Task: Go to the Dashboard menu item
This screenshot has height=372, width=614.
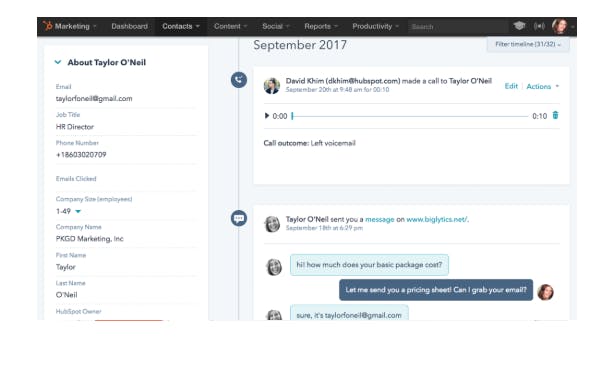Action: click(129, 26)
